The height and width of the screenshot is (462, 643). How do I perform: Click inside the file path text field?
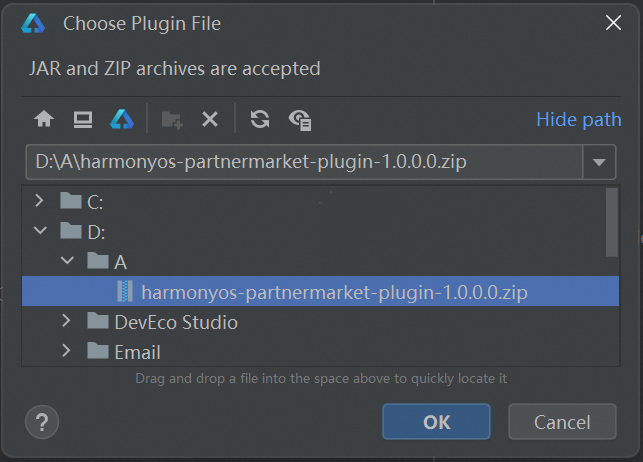pos(304,162)
